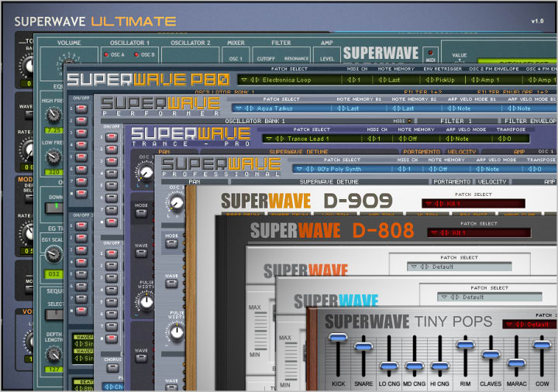Enable the OSC B radio light
The height and width of the screenshot is (392, 558).
pyautogui.click(x=136, y=55)
